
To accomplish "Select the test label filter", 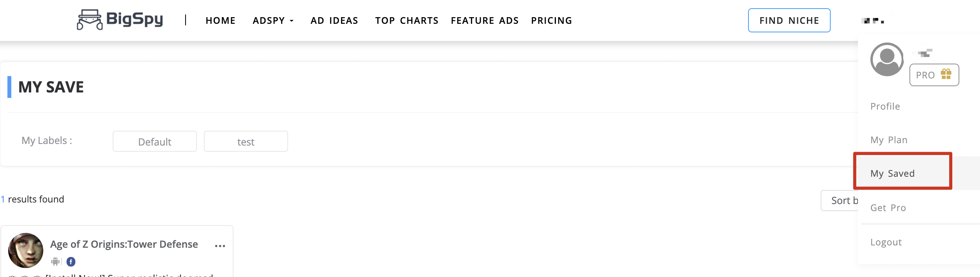I will point(246,142).
